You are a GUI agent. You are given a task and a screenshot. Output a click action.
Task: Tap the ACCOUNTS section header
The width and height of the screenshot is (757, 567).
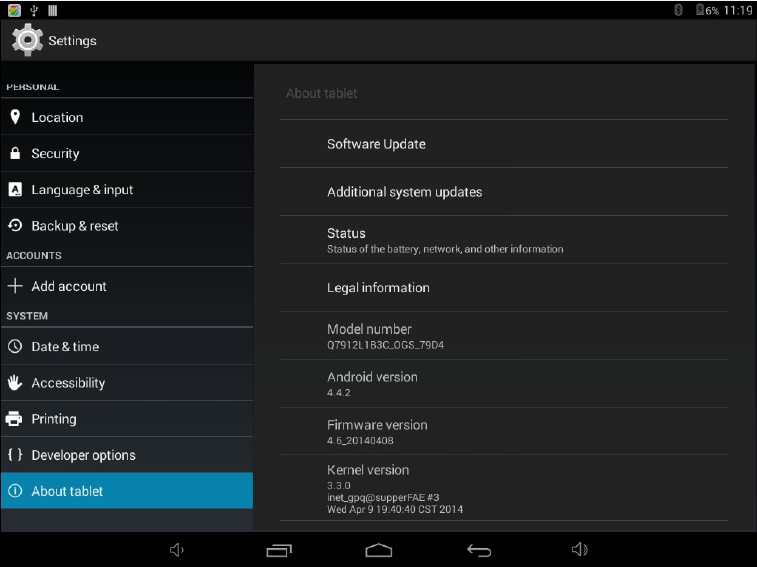pos(34,255)
